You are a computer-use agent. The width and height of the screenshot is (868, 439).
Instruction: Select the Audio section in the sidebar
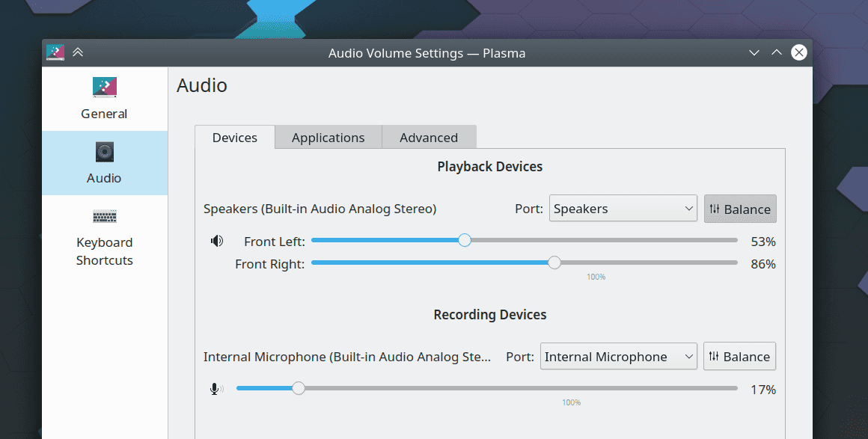coord(104,163)
